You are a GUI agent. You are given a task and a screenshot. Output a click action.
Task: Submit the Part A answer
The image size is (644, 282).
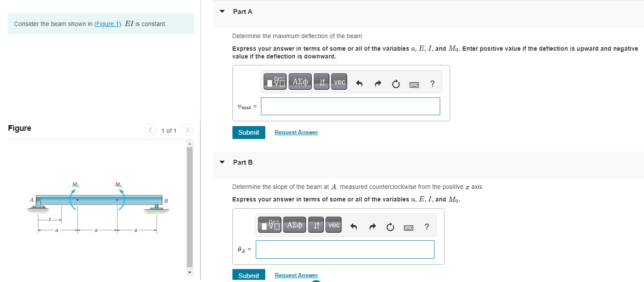(248, 132)
